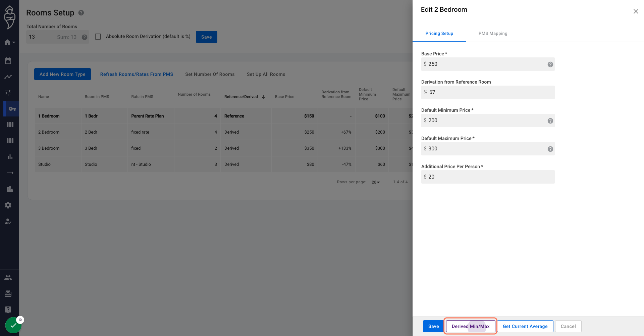Click the green checkmark badge showing 10
The image size is (644, 336).
pyautogui.click(x=13, y=325)
